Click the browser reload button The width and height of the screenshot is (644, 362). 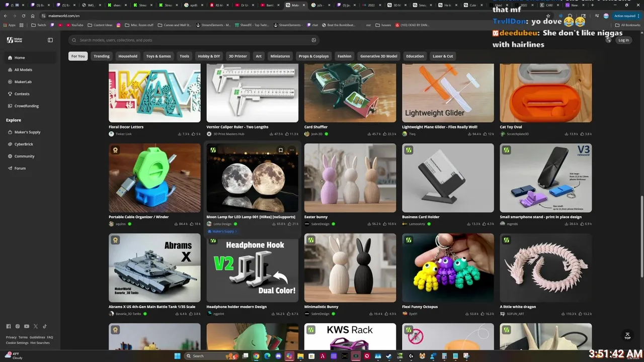[23, 16]
